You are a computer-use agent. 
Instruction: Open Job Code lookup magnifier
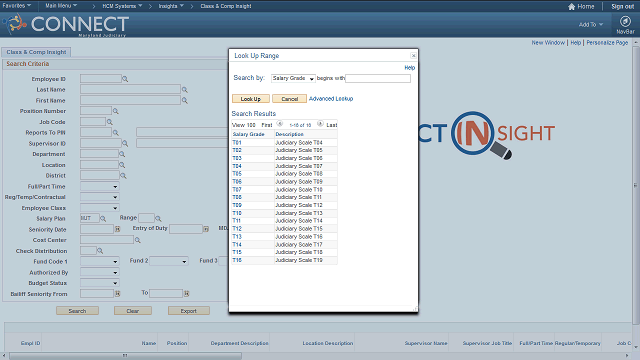coord(109,122)
